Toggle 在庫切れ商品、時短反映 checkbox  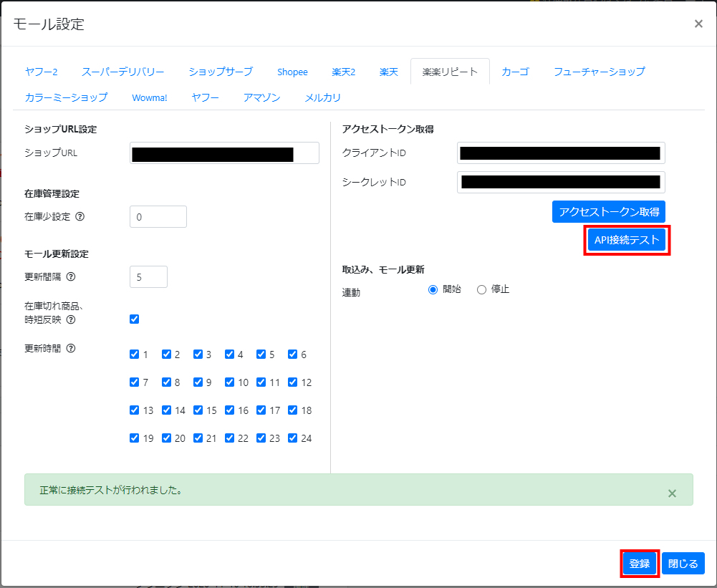135,319
